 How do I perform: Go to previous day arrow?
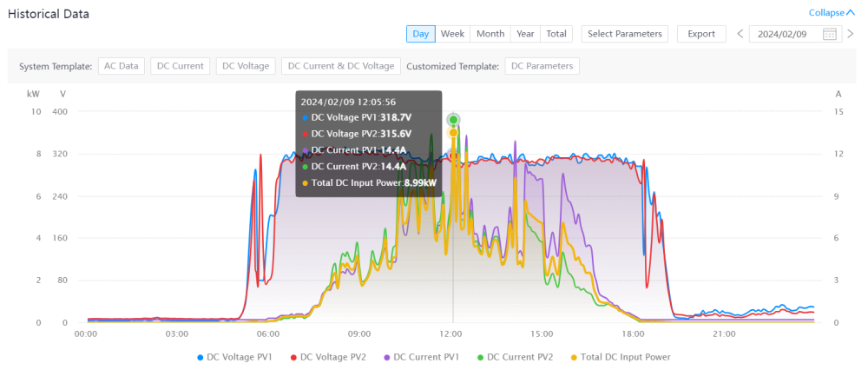coord(740,34)
